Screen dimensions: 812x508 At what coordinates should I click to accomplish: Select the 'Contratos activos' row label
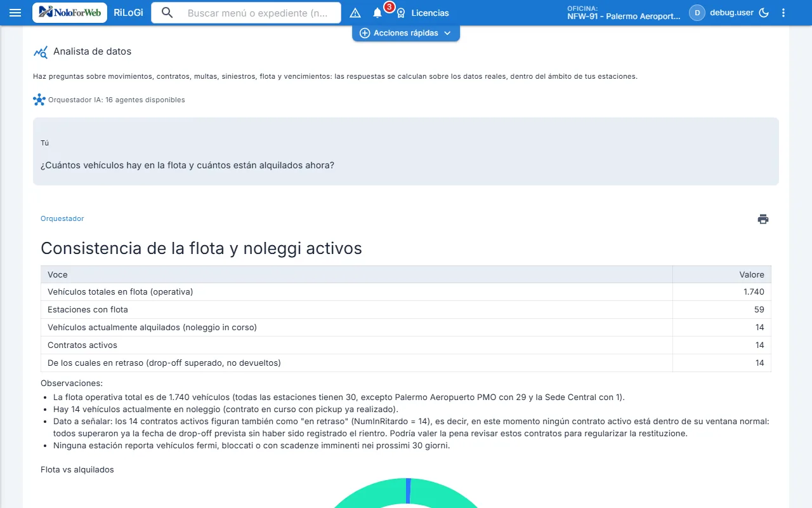[x=82, y=345]
